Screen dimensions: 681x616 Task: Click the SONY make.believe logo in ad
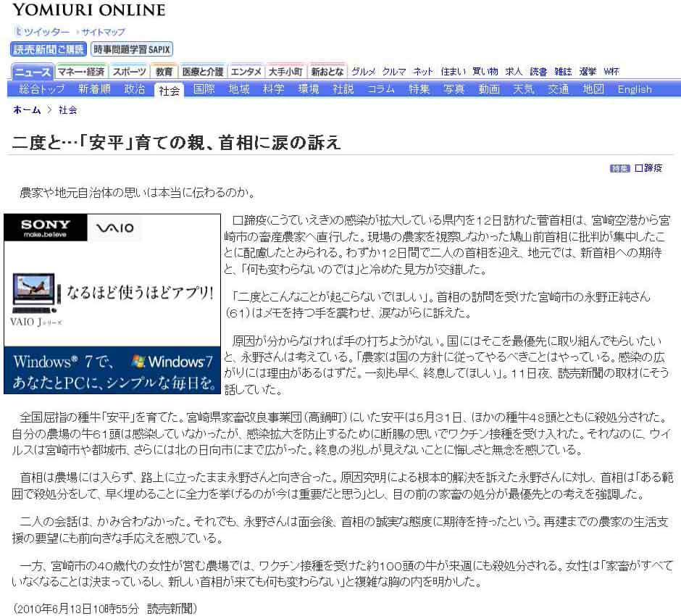point(45,228)
